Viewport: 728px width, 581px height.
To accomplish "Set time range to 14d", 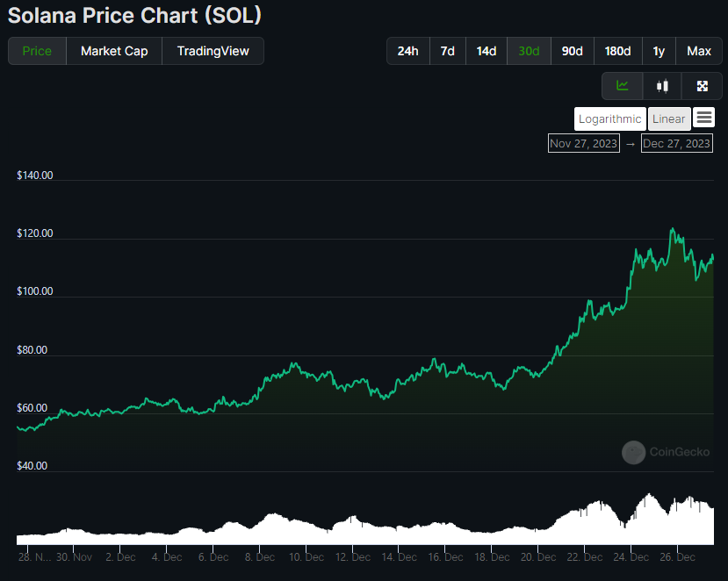I will (487, 51).
